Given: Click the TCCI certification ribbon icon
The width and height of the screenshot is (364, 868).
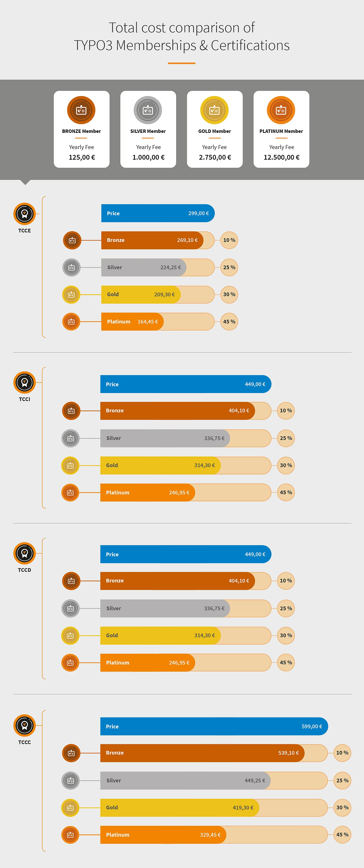Looking at the screenshot, I should tap(25, 382).
